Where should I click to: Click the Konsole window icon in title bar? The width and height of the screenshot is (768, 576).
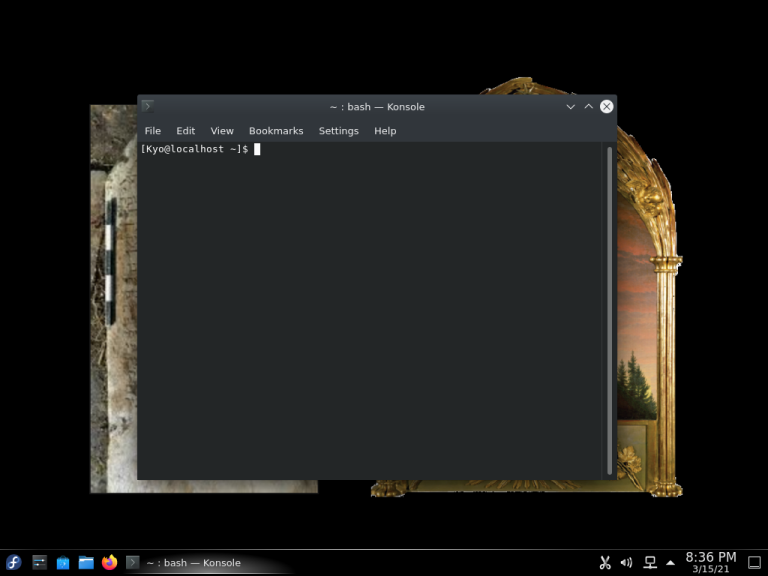(147, 106)
